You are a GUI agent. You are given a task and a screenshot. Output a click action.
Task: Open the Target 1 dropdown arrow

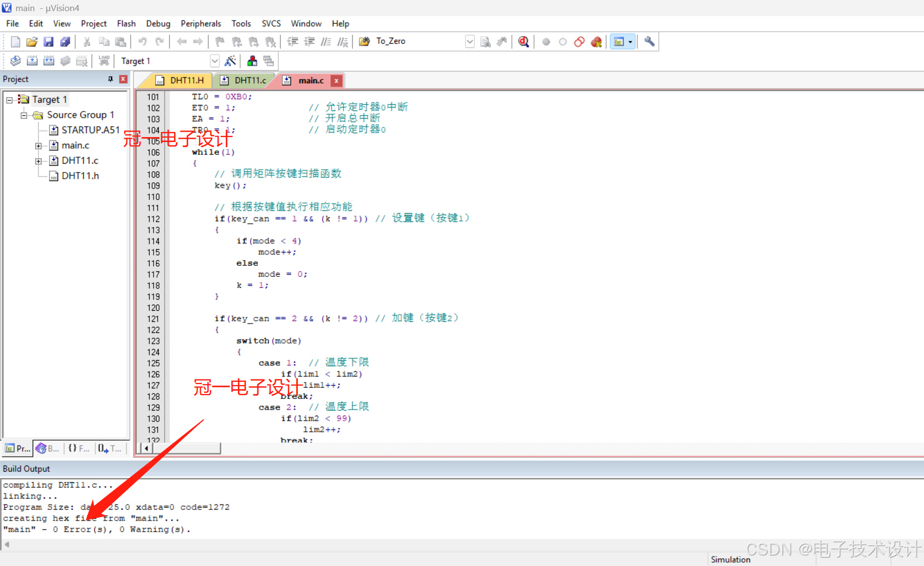click(215, 61)
